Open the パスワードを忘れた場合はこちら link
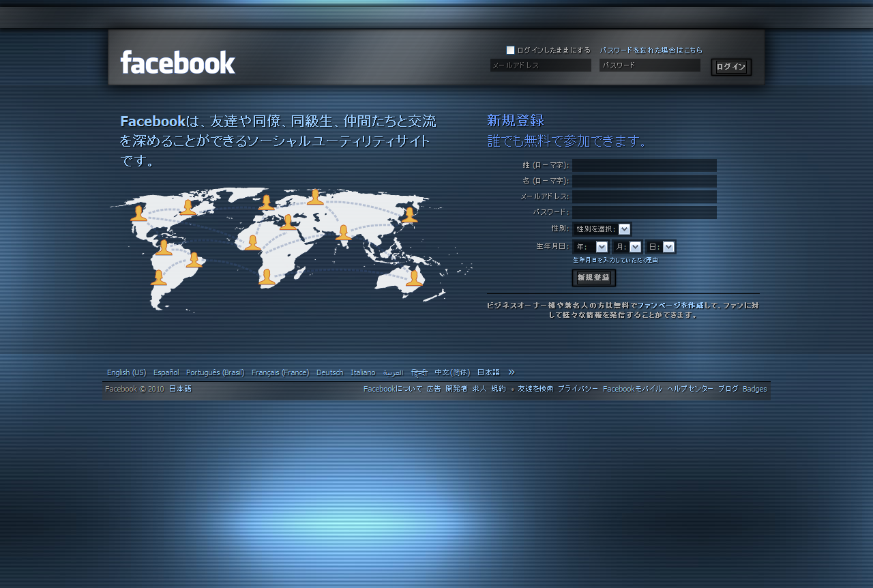Image resolution: width=873 pixels, height=588 pixels. click(651, 50)
